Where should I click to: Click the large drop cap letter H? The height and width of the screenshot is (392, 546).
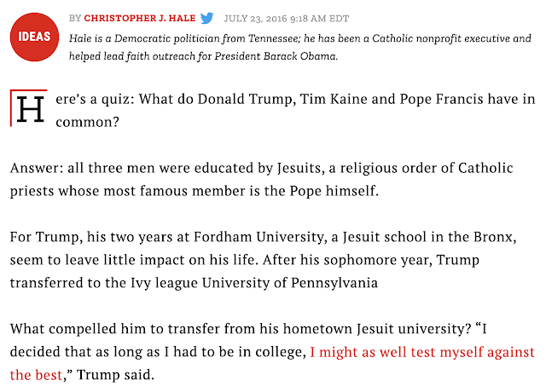[31, 109]
